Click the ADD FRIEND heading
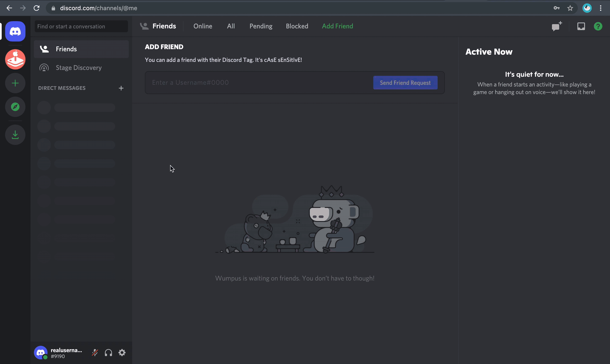This screenshot has width=610, height=364. (x=164, y=47)
